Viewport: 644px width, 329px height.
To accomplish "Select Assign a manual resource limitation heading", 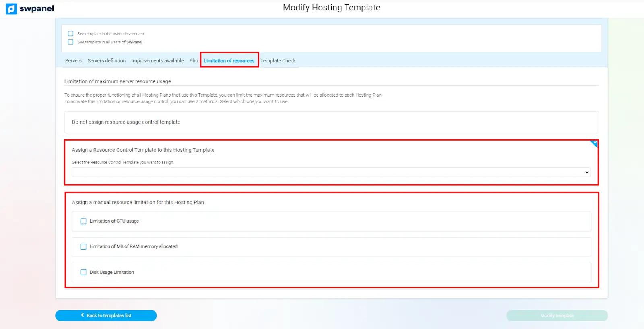I will click(138, 202).
